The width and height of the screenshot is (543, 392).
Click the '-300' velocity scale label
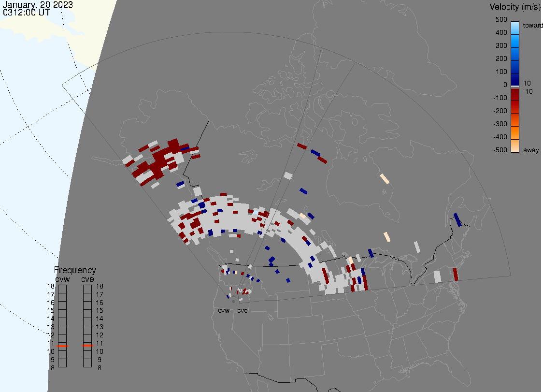point(500,124)
